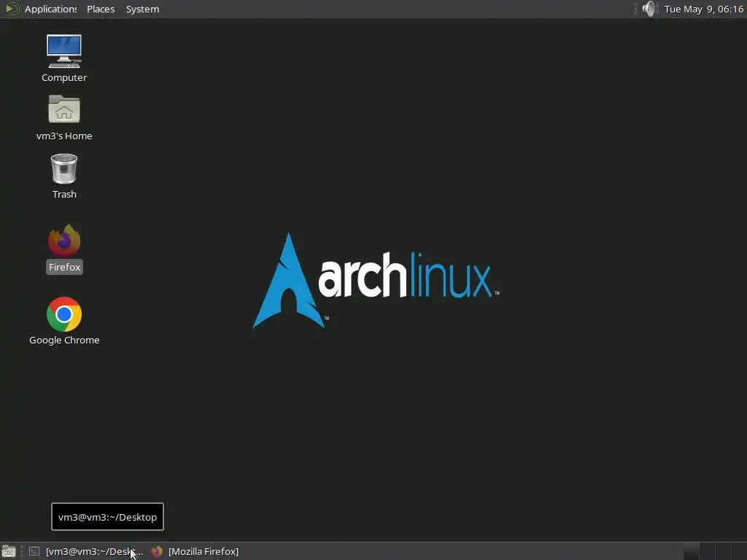Select the Google Chrome desktop icon
The image size is (747, 560).
(x=64, y=321)
